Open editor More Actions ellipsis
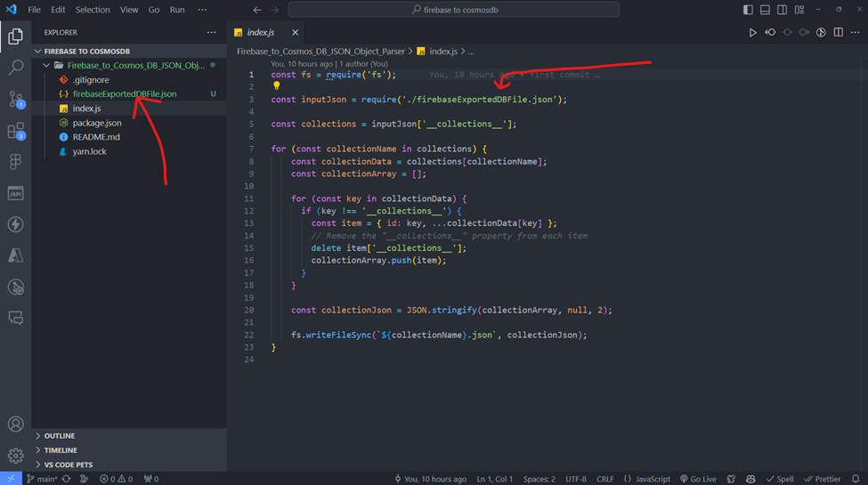868x485 pixels. pyautogui.click(x=856, y=33)
